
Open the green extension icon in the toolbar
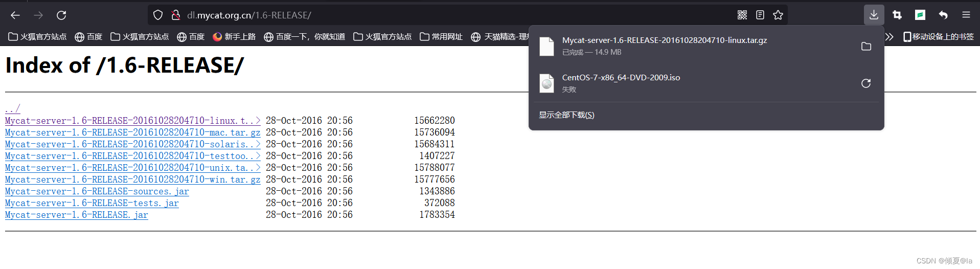coord(920,15)
